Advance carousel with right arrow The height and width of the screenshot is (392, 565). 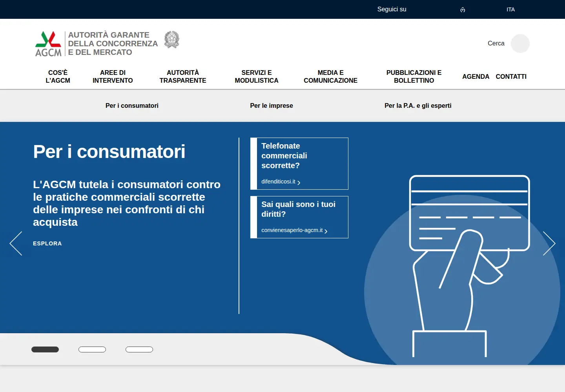pyautogui.click(x=549, y=243)
